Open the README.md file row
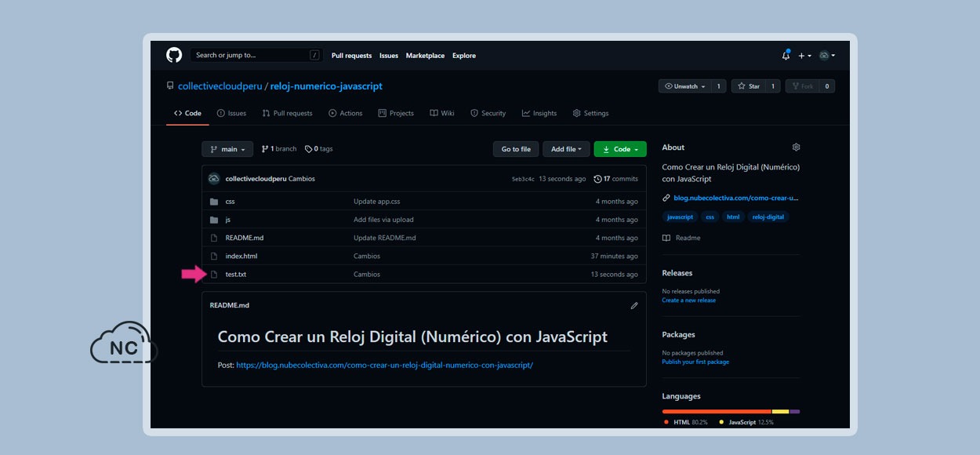 click(423, 238)
